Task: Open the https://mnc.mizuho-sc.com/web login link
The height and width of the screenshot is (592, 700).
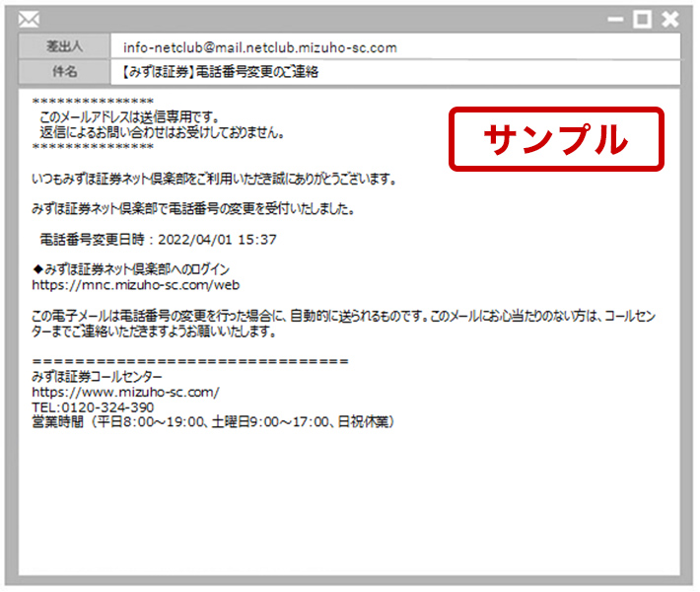Action: tap(136, 285)
